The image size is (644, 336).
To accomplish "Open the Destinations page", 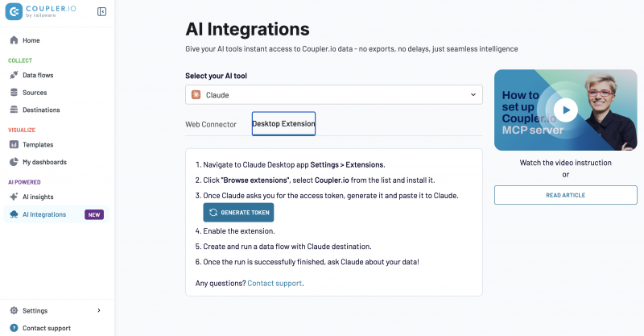I will (x=40, y=110).
